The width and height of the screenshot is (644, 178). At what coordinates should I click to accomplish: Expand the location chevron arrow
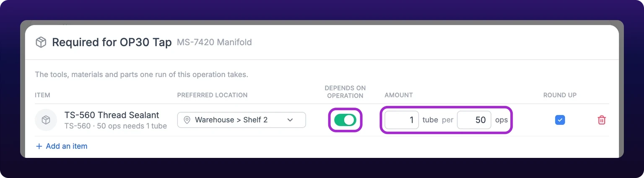pyautogui.click(x=290, y=120)
